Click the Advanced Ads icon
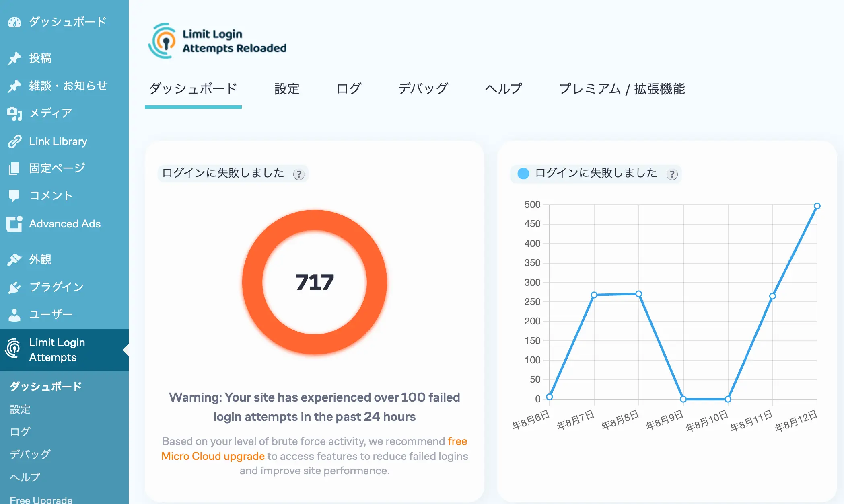This screenshot has width=844, height=504. coord(14,224)
